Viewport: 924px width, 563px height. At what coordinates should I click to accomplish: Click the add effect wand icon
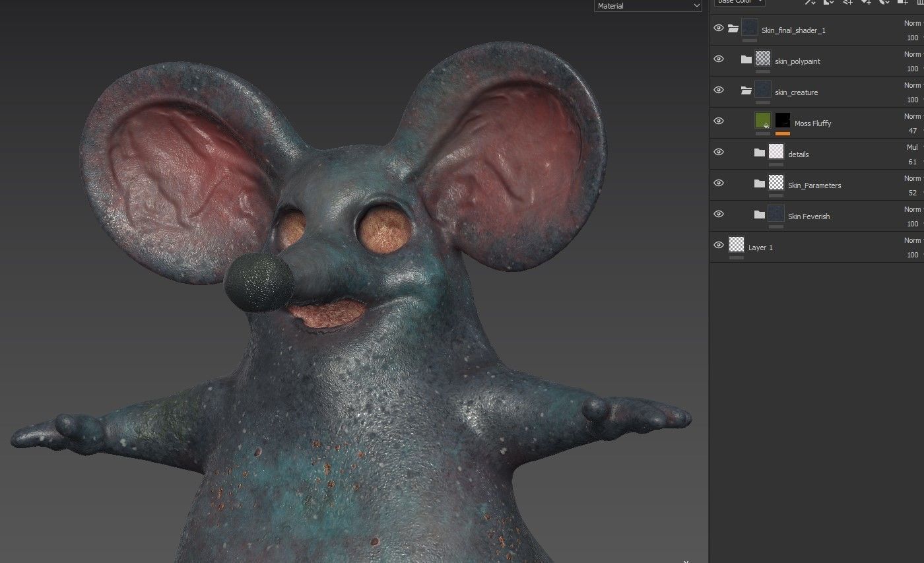point(810,2)
